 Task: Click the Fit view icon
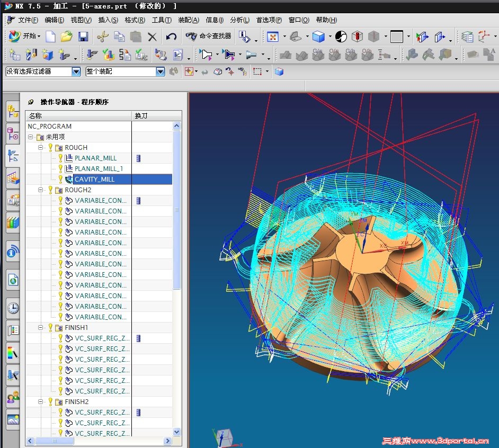pos(273,37)
